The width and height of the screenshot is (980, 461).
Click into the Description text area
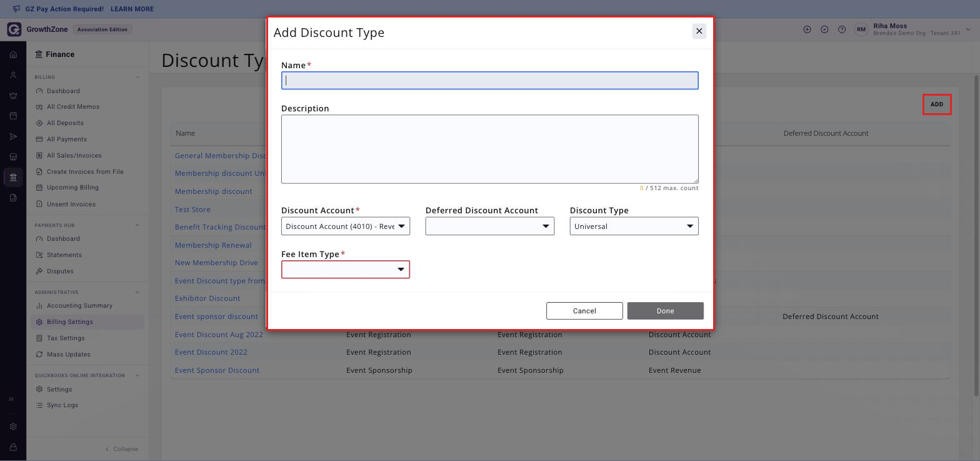pyautogui.click(x=490, y=149)
